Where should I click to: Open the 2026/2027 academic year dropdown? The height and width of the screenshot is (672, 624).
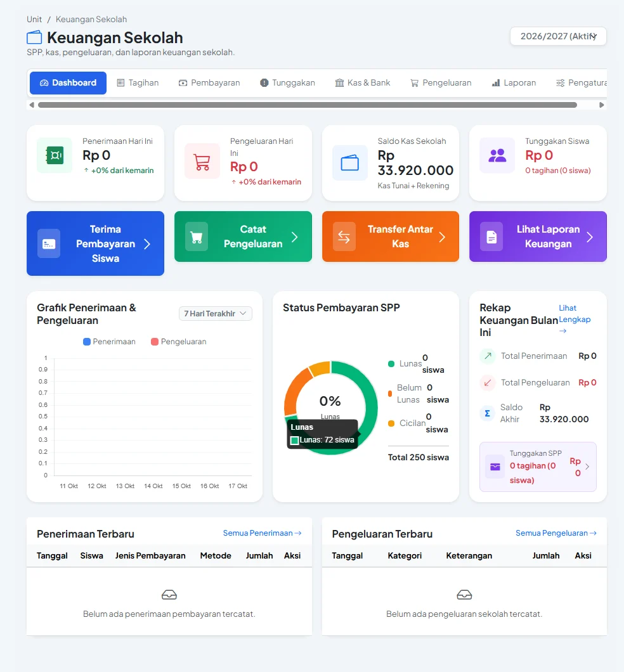(558, 36)
